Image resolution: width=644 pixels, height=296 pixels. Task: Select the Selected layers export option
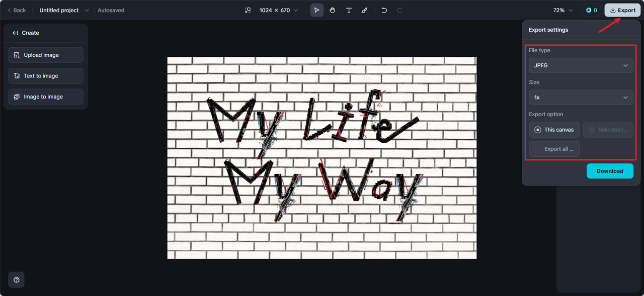coord(608,130)
